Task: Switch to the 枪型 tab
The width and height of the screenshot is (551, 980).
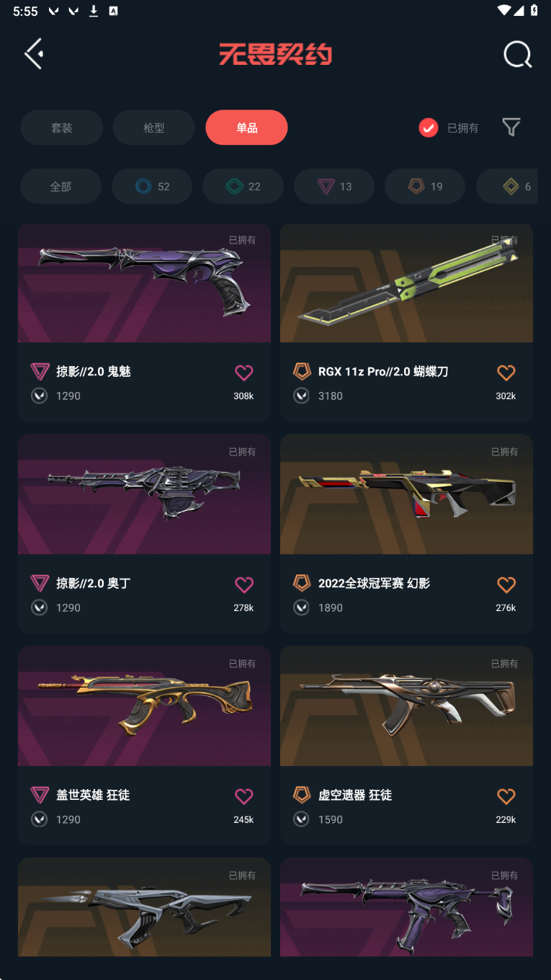Action: pos(154,128)
